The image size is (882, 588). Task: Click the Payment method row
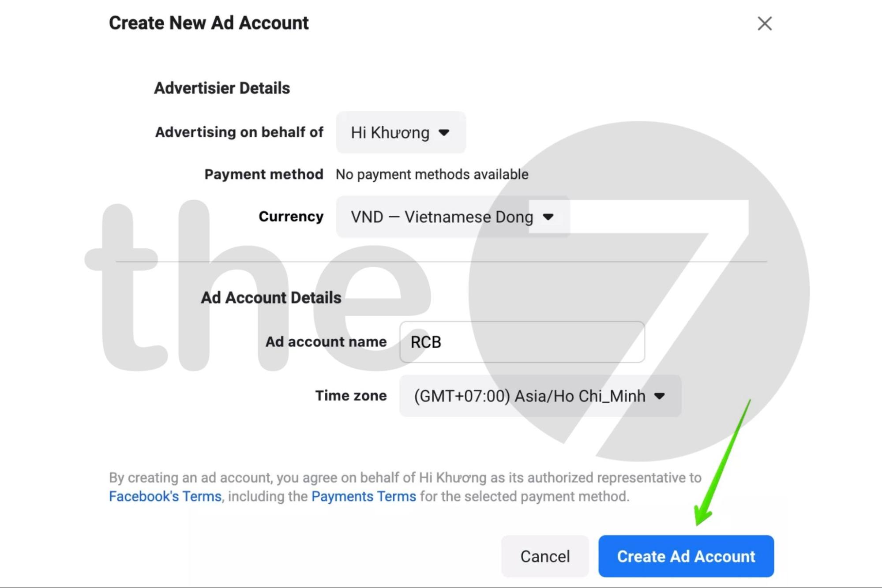point(431,174)
